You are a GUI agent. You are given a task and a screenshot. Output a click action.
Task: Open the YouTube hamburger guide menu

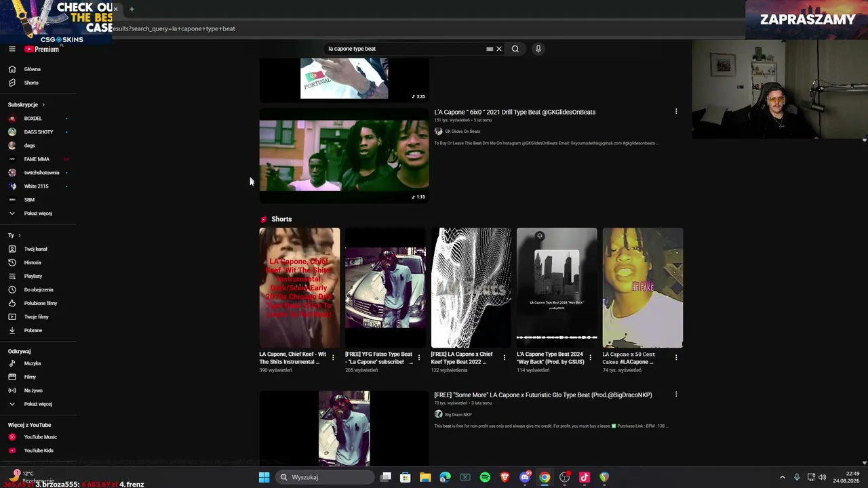[12, 49]
